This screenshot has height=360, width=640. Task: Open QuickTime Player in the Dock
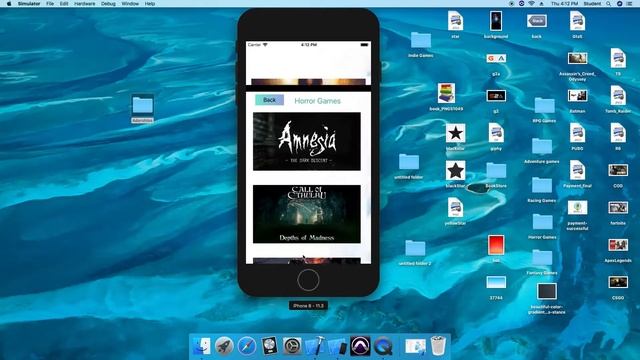(x=383, y=346)
